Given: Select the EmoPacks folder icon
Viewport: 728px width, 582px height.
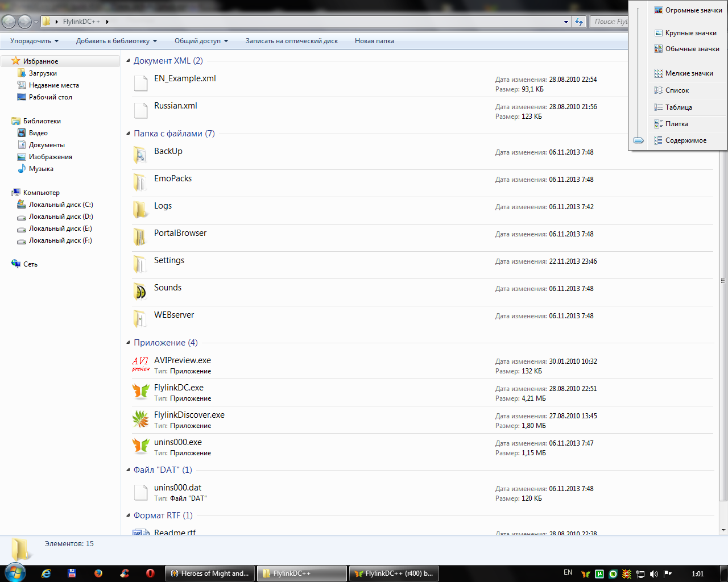Looking at the screenshot, I should coord(140,182).
